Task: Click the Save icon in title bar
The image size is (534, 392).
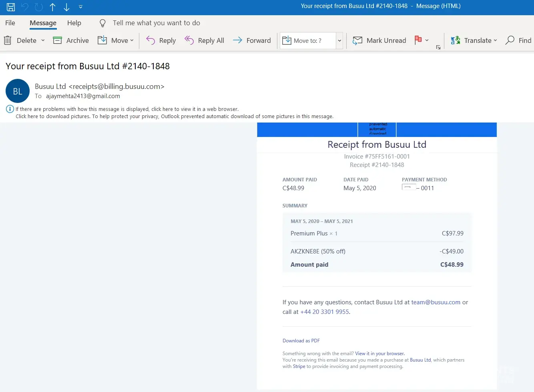Action: click(11, 7)
